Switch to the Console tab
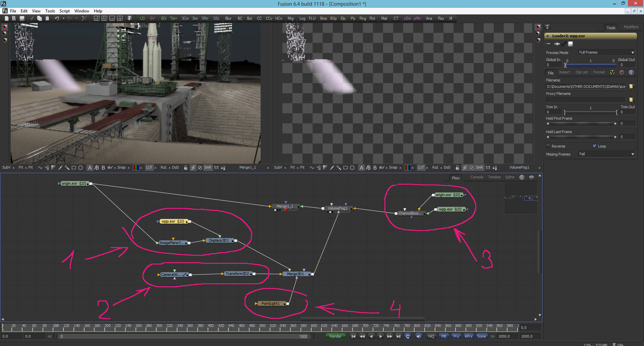Screen dimensions: 644x346 (477, 177)
